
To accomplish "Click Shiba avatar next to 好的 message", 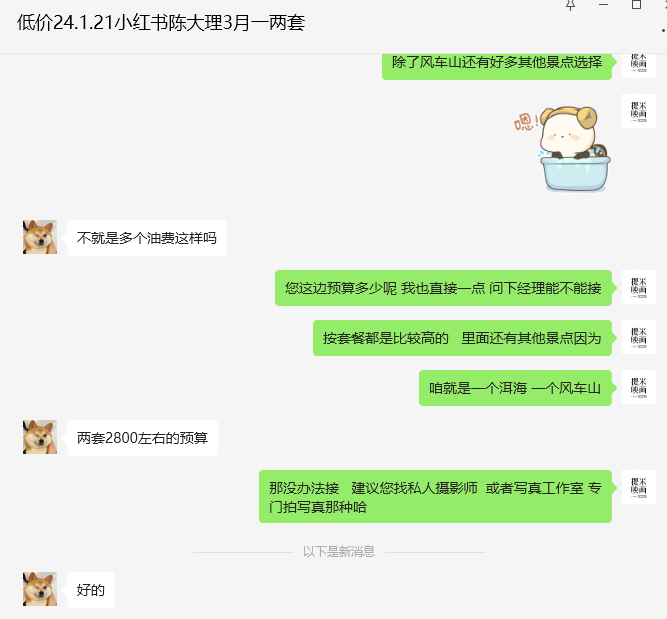I will (40, 589).
